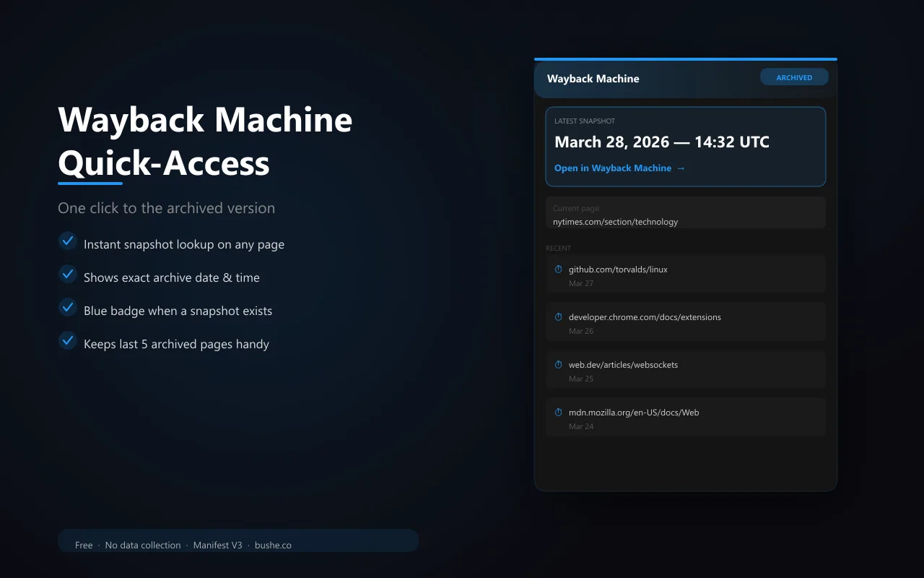Image resolution: width=924 pixels, height=578 pixels.
Task: Open the mdn.mozilla.org/en-US/docs/Web recent entry
Action: tap(686, 417)
